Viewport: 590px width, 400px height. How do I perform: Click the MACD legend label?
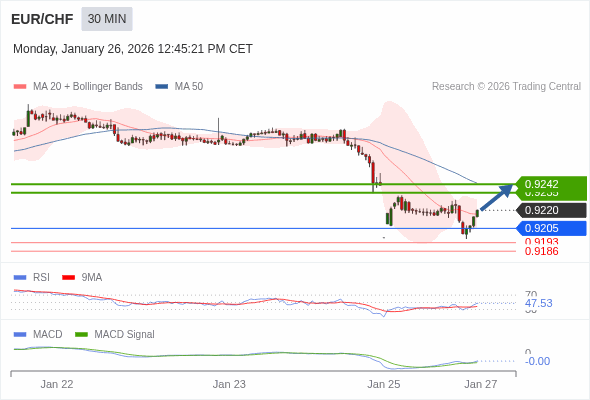(48, 334)
